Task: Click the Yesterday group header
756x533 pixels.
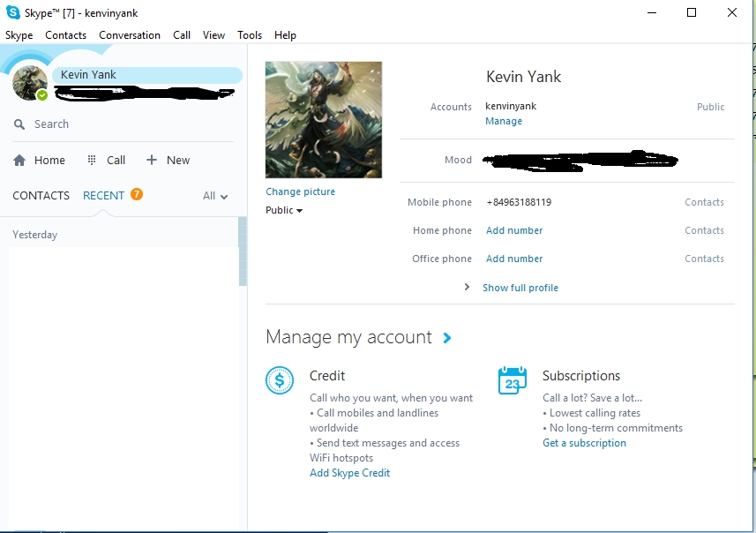Action: (x=34, y=235)
